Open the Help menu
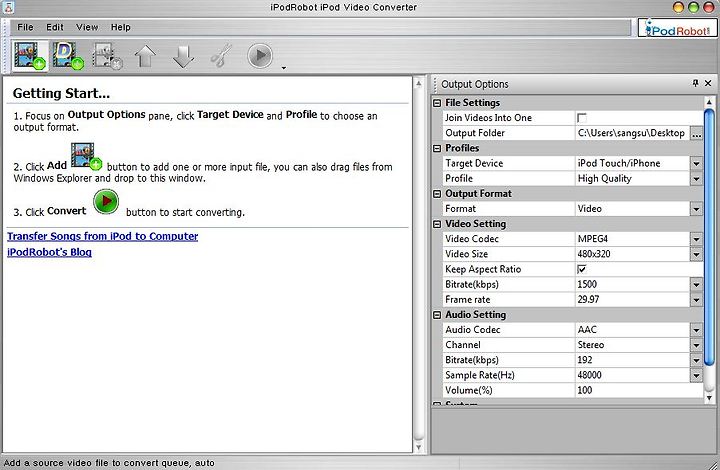This screenshot has height=470, width=720. [x=121, y=27]
